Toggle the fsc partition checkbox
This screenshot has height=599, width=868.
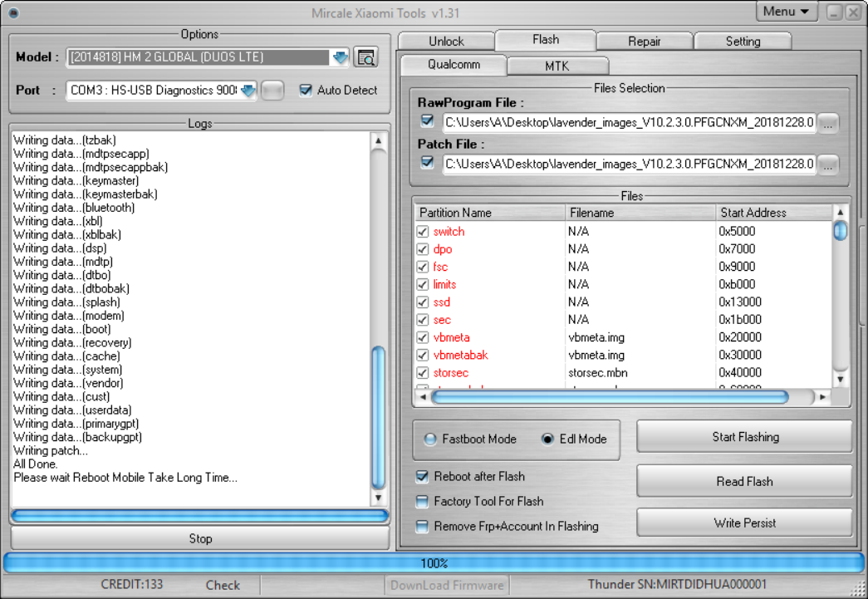coord(423,267)
